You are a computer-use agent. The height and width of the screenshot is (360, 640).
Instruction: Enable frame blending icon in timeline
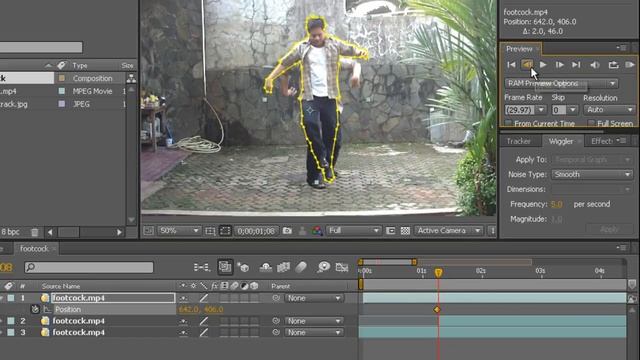click(x=283, y=267)
